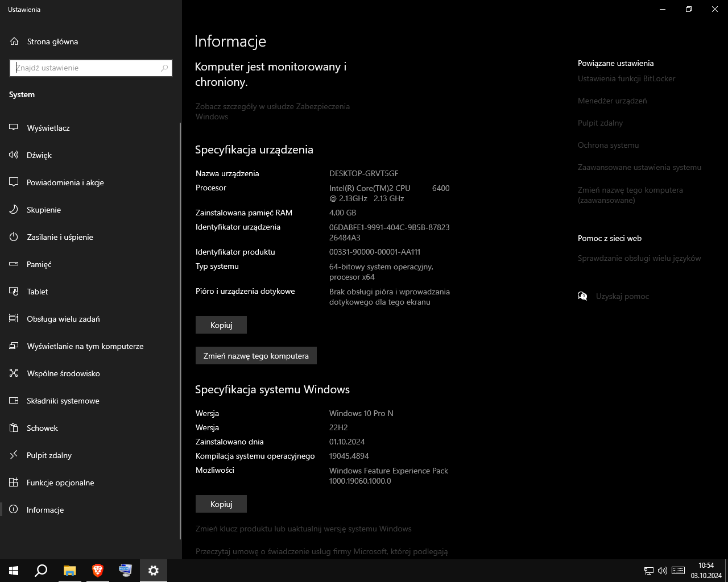Open volume tray icon
Image resolution: width=728 pixels, height=582 pixels.
tap(663, 571)
